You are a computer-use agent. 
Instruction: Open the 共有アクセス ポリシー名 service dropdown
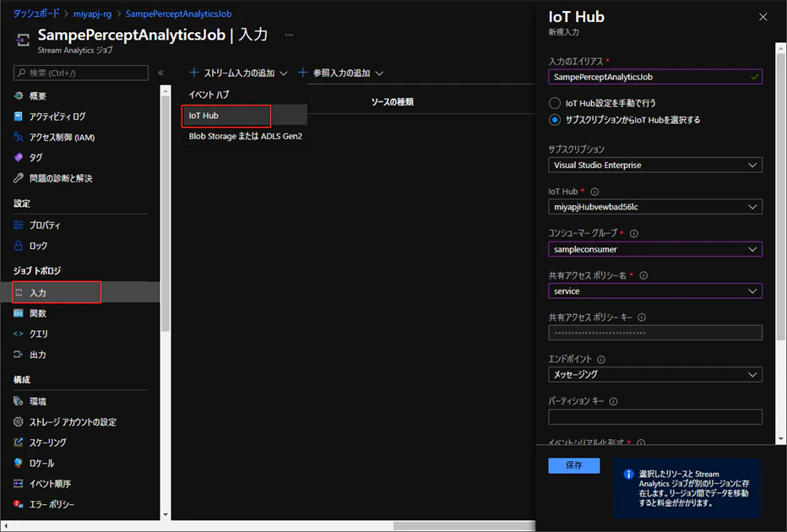(655, 291)
